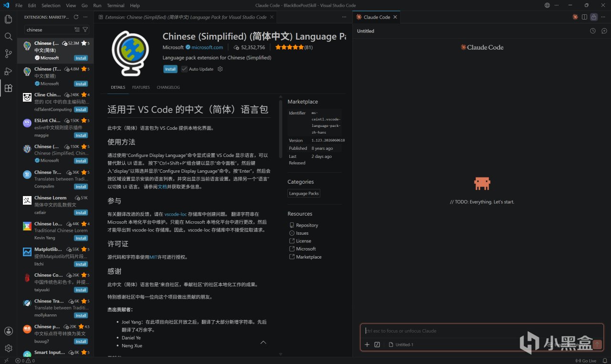The width and height of the screenshot is (611, 364).
Task: Open microsoft.com publisher link
Action: point(207,47)
